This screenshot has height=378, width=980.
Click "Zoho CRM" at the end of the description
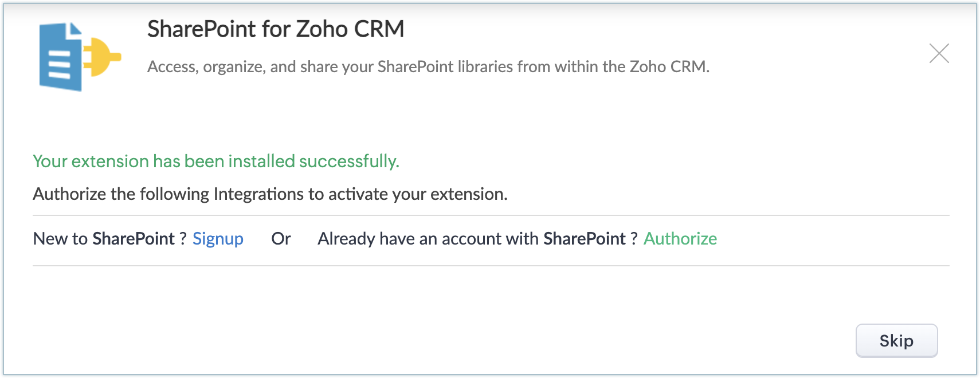point(668,67)
